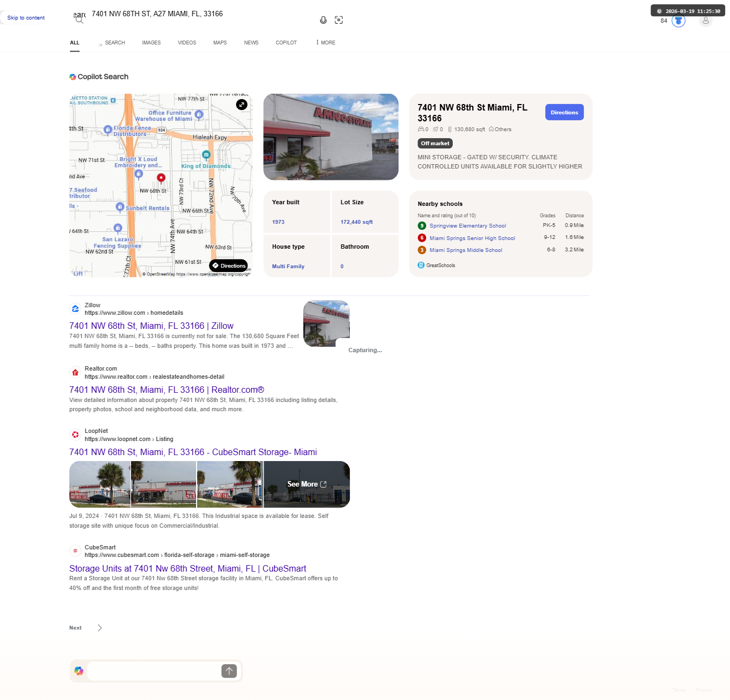Open the rewards medal icon
Image resolution: width=730 pixels, height=700 pixels.
click(x=679, y=21)
